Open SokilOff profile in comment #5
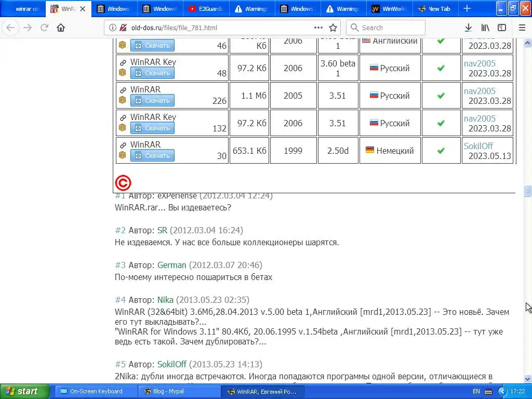 [x=171, y=364]
